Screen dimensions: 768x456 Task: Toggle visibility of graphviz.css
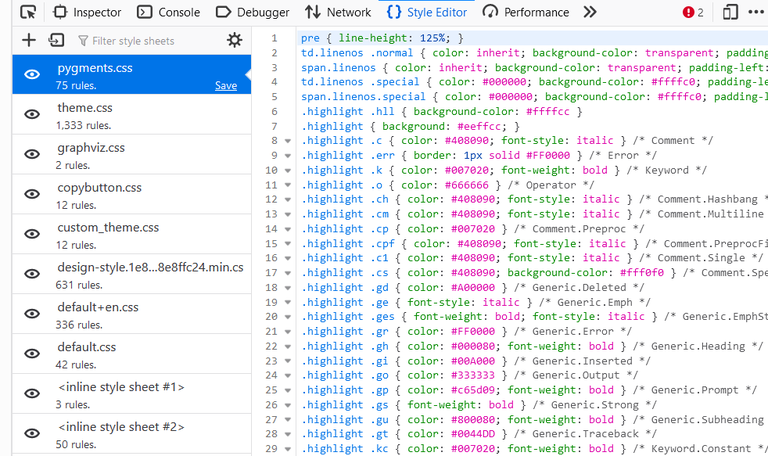(x=32, y=154)
